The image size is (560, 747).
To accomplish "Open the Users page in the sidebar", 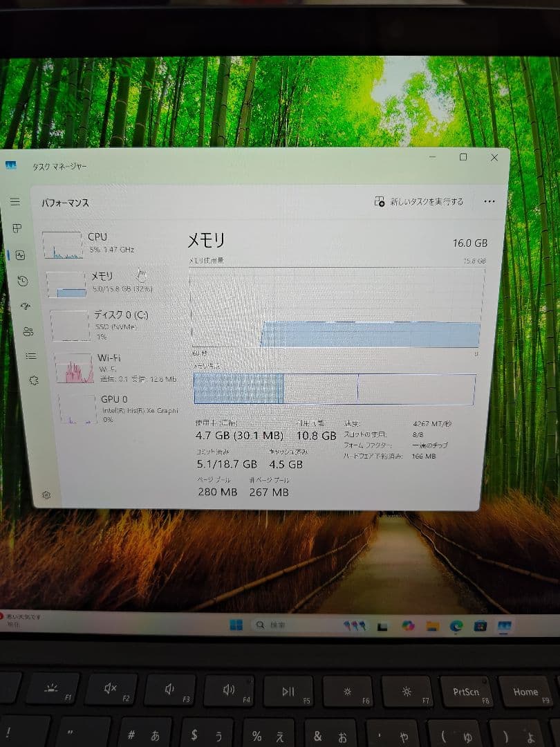I will 28,332.
